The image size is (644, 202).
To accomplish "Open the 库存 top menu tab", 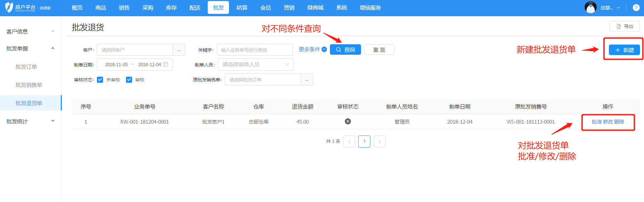I will click(x=171, y=7).
